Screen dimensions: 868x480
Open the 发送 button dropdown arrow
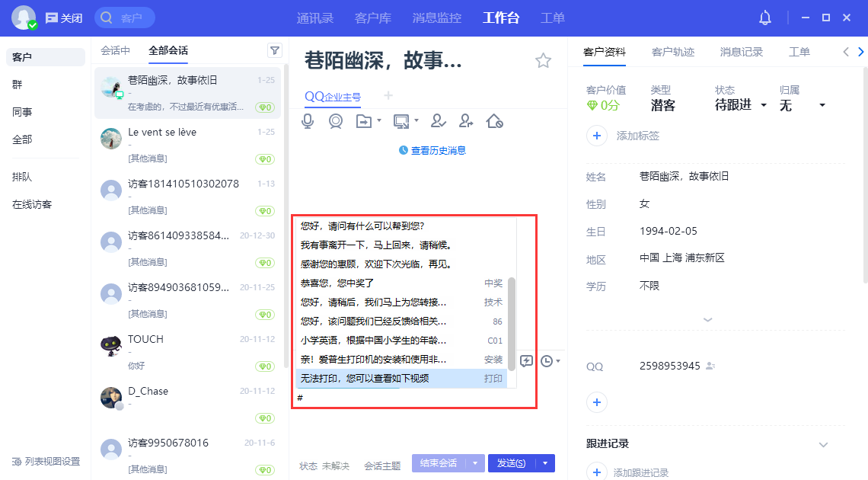(x=546, y=463)
